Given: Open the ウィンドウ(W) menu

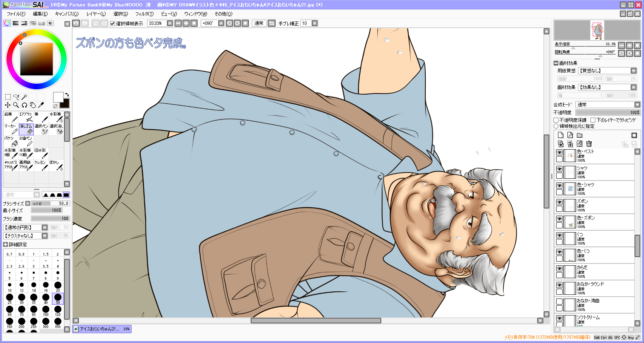Looking at the screenshot, I should (196, 14).
